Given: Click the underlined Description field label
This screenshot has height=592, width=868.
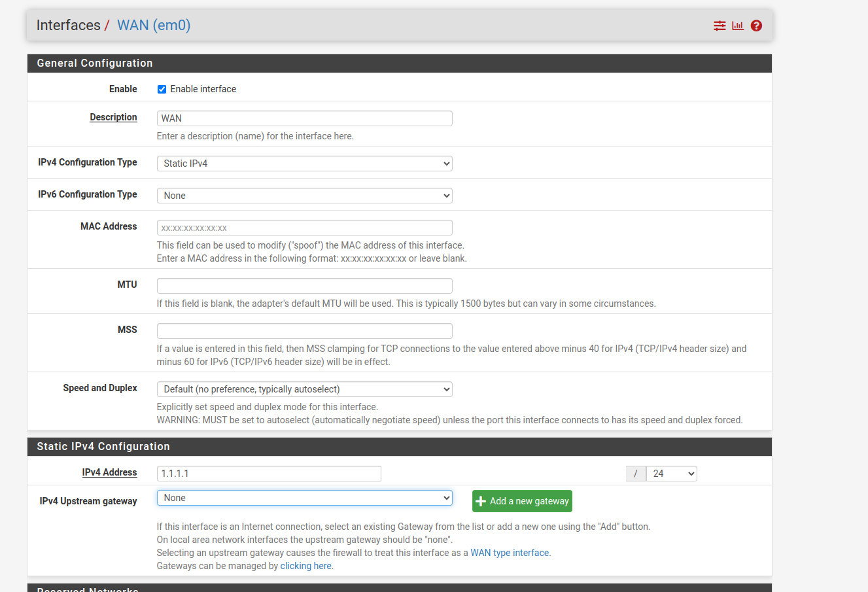Looking at the screenshot, I should [113, 117].
